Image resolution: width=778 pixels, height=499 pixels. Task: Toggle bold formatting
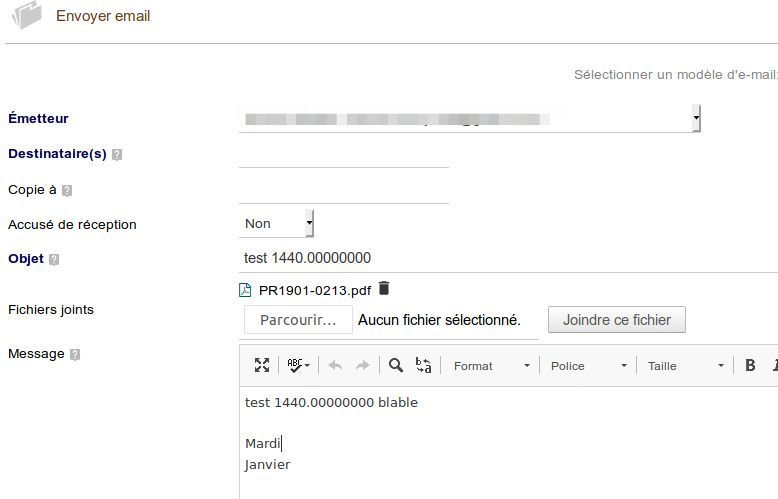point(750,366)
